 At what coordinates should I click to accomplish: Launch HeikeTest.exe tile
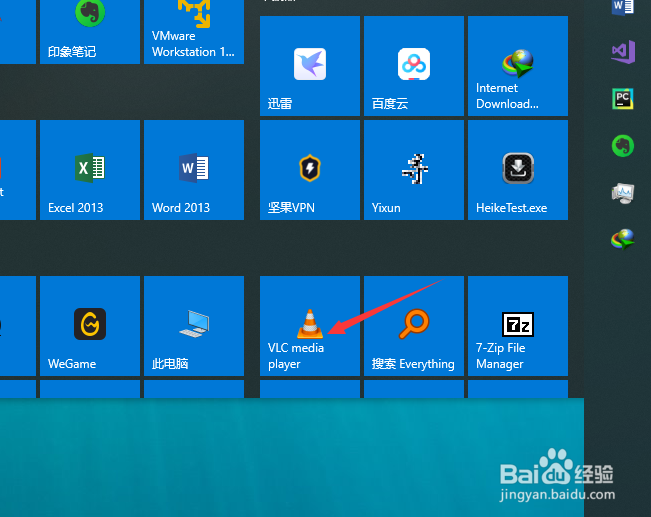tap(518, 170)
